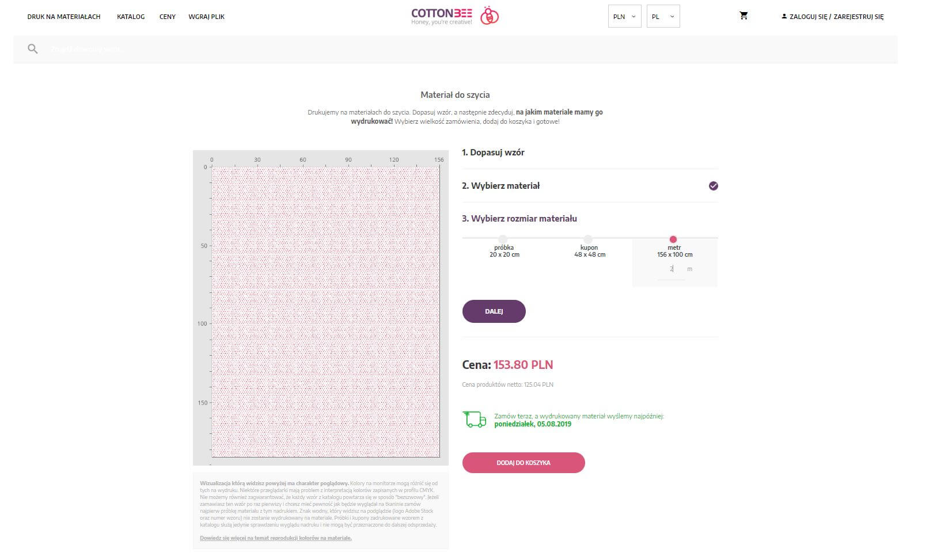Click the delivery truck shipping icon
The height and width of the screenshot is (560, 952).
tap(475, 419)
